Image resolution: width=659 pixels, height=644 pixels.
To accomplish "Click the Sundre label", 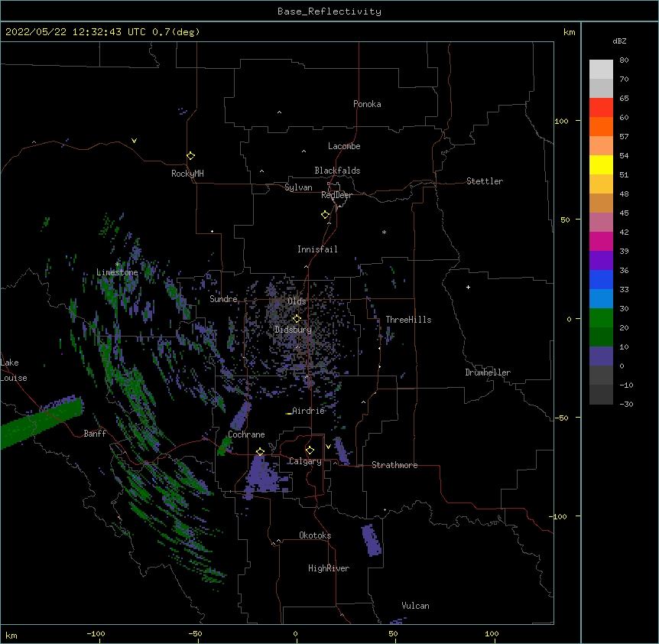I will pos(223,299).
